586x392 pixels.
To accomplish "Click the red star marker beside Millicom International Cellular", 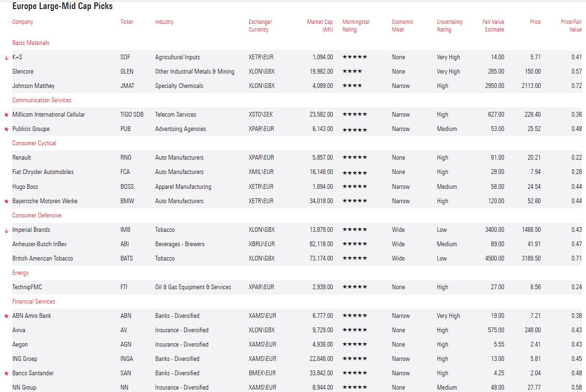I will tap(6, 115).
